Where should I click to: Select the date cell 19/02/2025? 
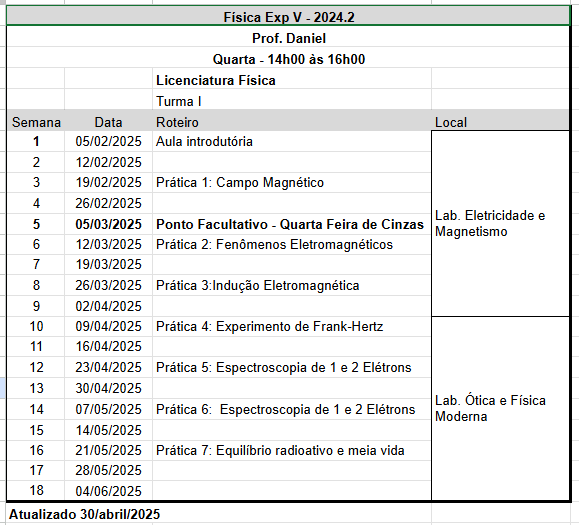tap(108, 182)
